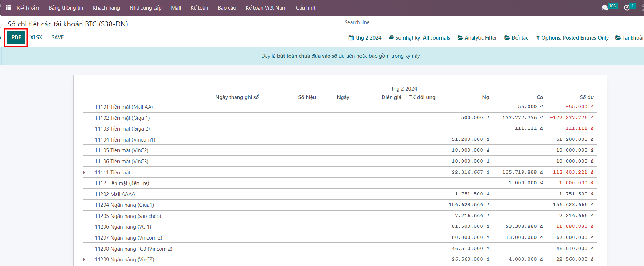Click the Diễn giải column header
Screen dimensions: 644x266
coord(392,97)
